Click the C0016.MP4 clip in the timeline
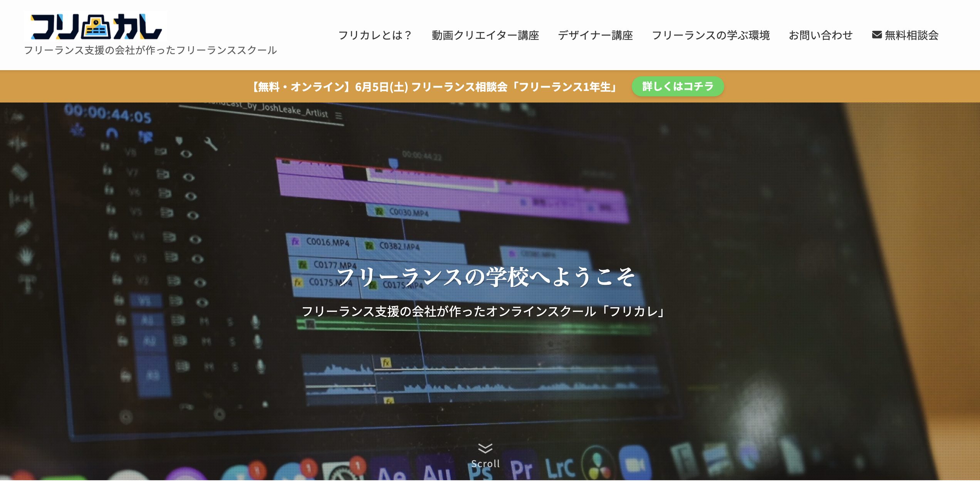980x481 pixels. click(x=327, y=242)
